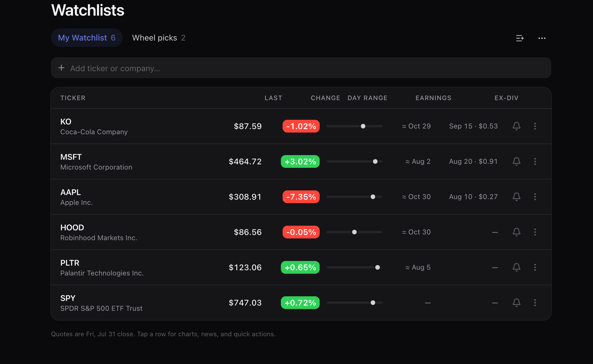Sort by the TICKER column header
This screenshot has width=593, height=364.
pyautogui.click(x=73, y=98)
